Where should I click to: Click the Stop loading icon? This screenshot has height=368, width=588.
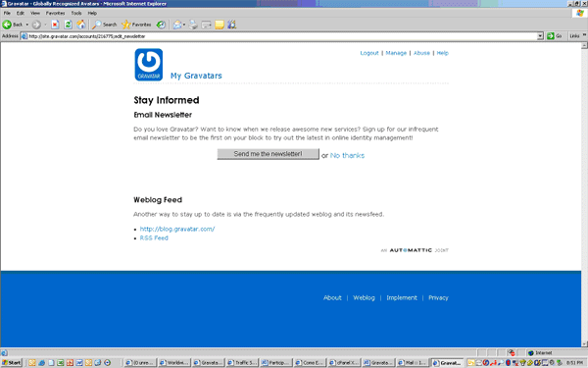(55, 25)
